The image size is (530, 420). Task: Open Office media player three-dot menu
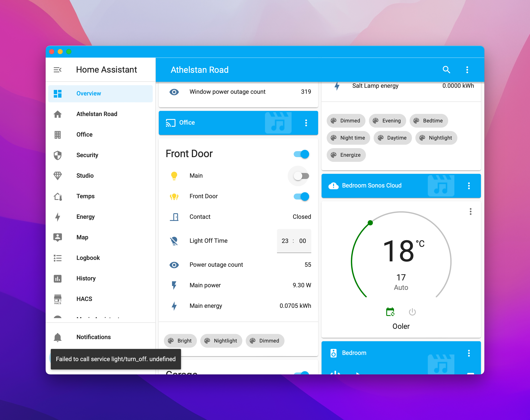click(306, 123)
